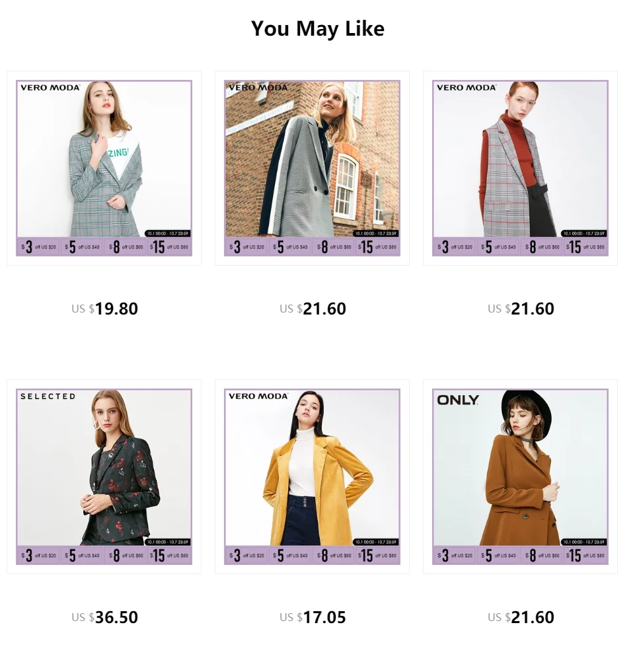Click price $21.60 under red plaid vest
This screenshot has width=633, height=672.
pyautogui.click(x=521, y=309)
